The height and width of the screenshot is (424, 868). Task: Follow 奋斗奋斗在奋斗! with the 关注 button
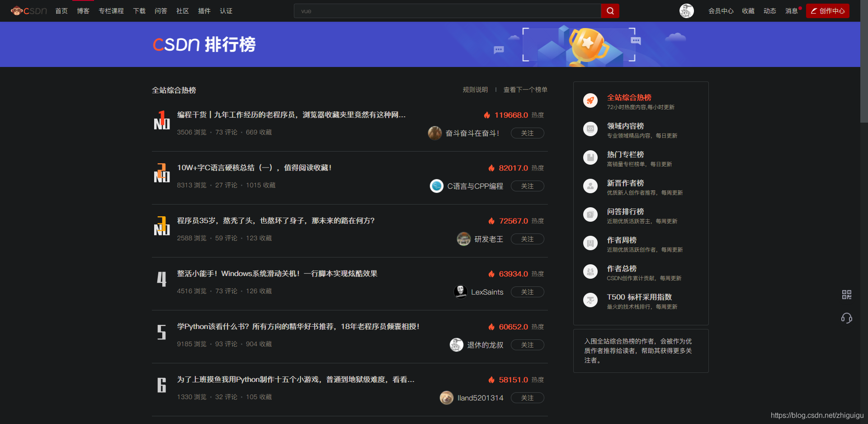[528, 133]
